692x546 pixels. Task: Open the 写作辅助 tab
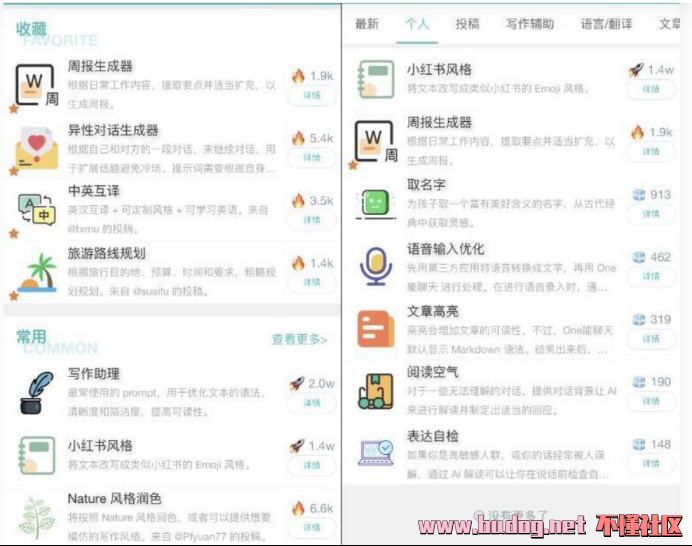click(530, 24)
